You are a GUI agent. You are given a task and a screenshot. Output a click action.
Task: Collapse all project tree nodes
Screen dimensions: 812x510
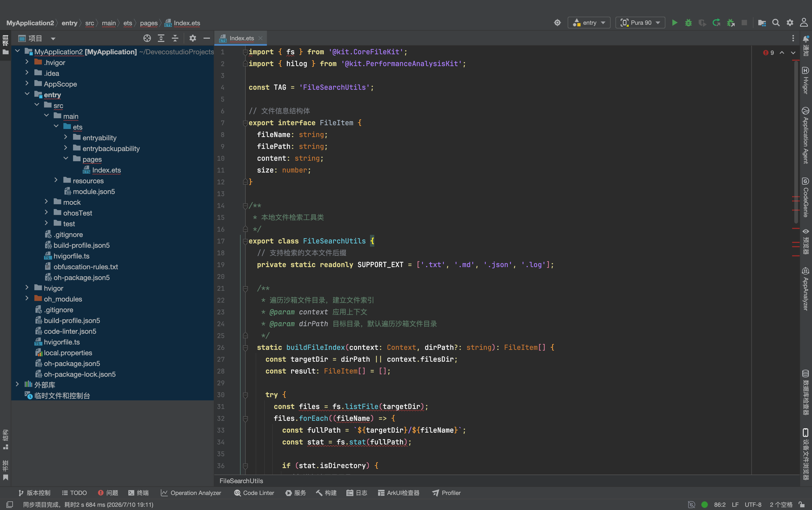point(175,38)
